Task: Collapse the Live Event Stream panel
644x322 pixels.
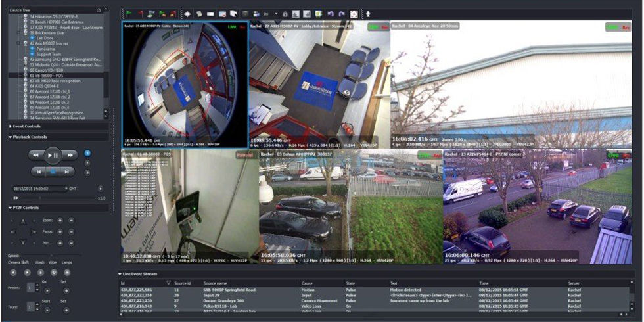Action: pyautogui.click(x=120, y=274)
